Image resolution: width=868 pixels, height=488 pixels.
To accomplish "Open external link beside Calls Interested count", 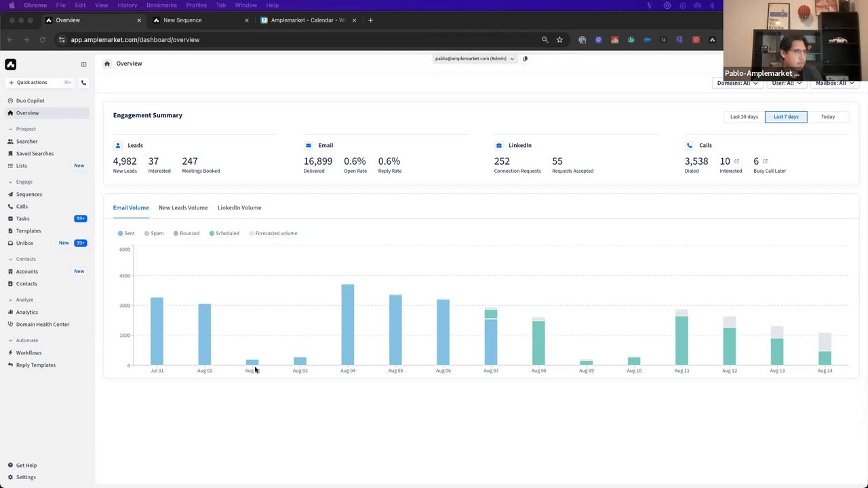I will click(x=736, y=161).
